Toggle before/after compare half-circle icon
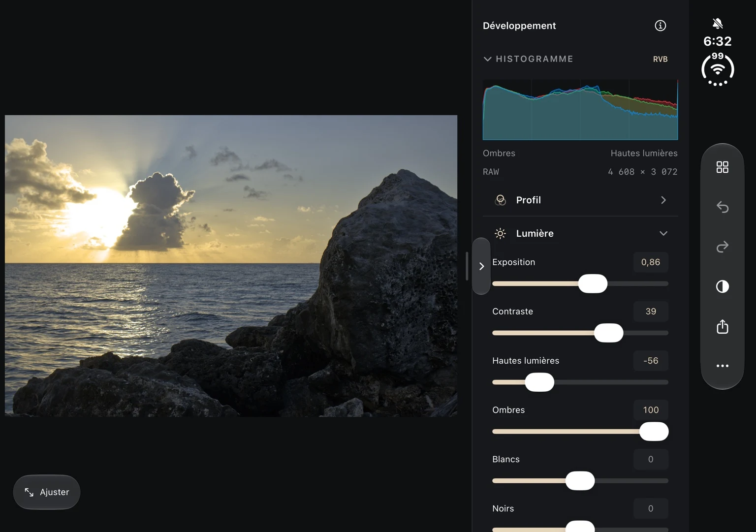This screenshot has width=756, height=532. [722, 286]
